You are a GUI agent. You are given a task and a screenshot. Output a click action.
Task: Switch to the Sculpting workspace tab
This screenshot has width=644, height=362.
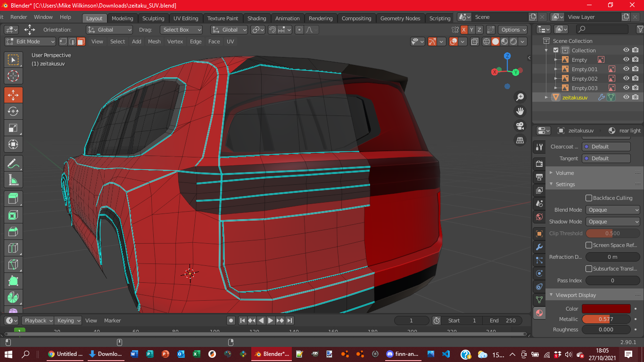point(153,18)
